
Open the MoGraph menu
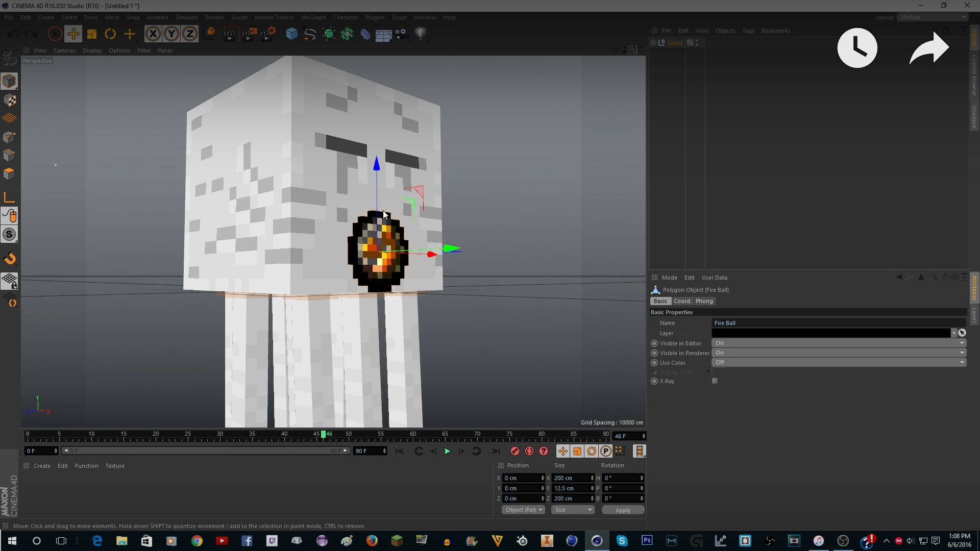pyautogui.click(x=313, y=17)
